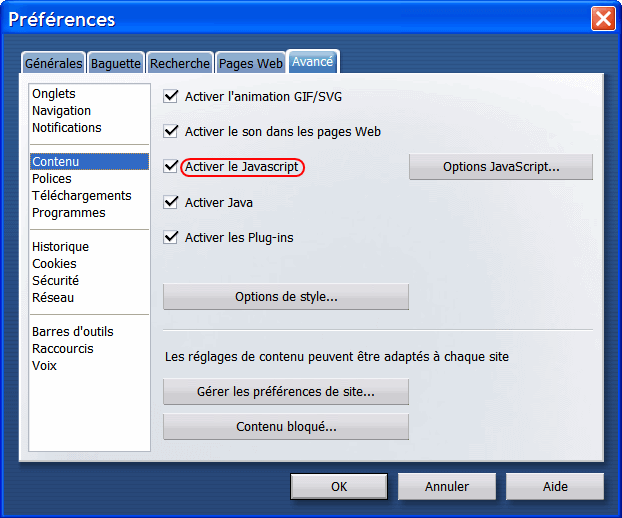Confirm with the OK button

(x=339, y=487)
